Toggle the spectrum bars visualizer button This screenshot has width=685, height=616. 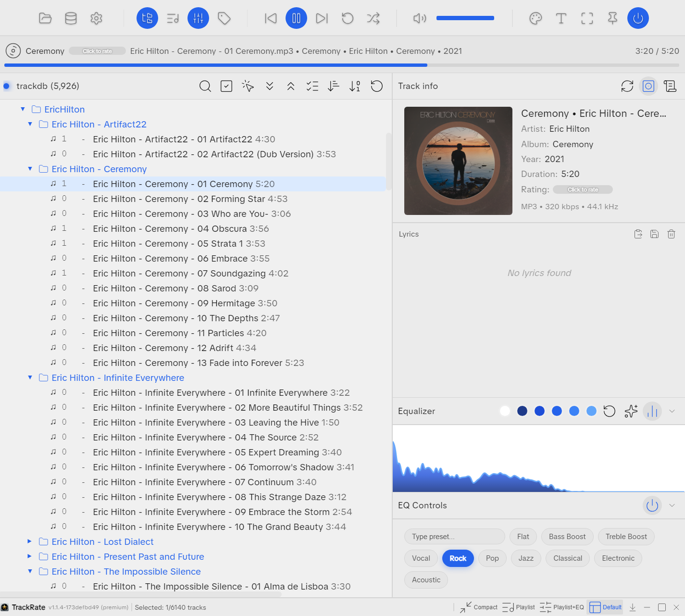pos(652,411)
